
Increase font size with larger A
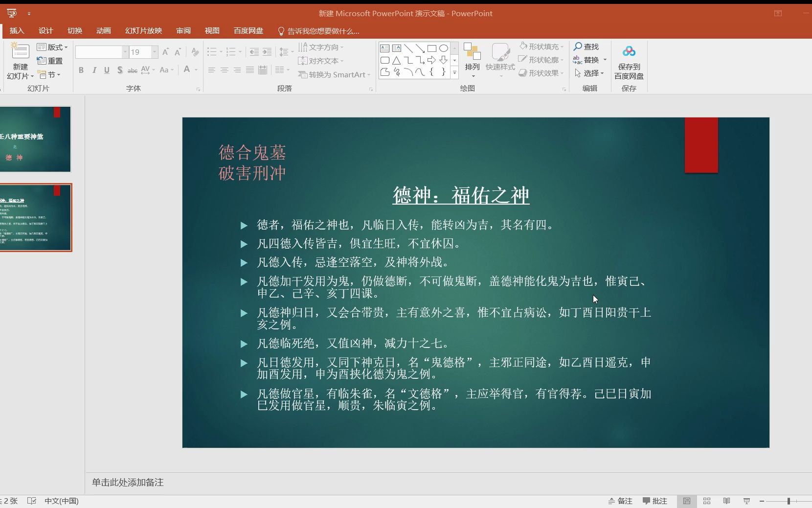165,52
